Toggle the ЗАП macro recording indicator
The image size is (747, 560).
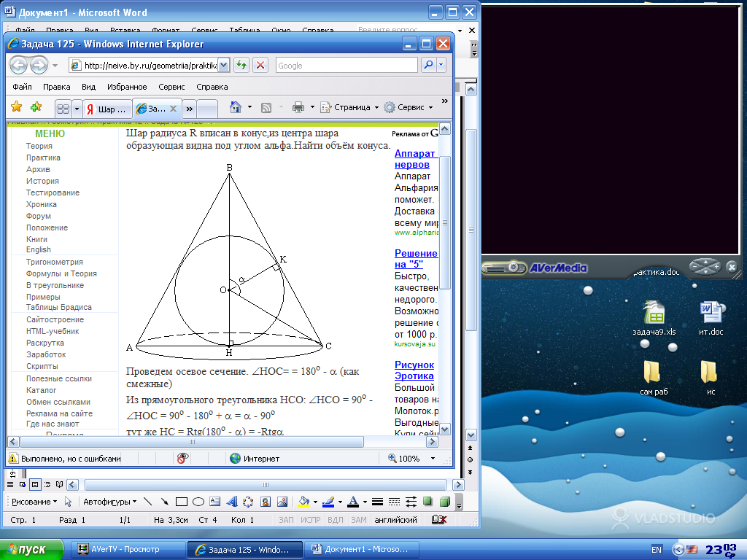click(x=286, y=520)
